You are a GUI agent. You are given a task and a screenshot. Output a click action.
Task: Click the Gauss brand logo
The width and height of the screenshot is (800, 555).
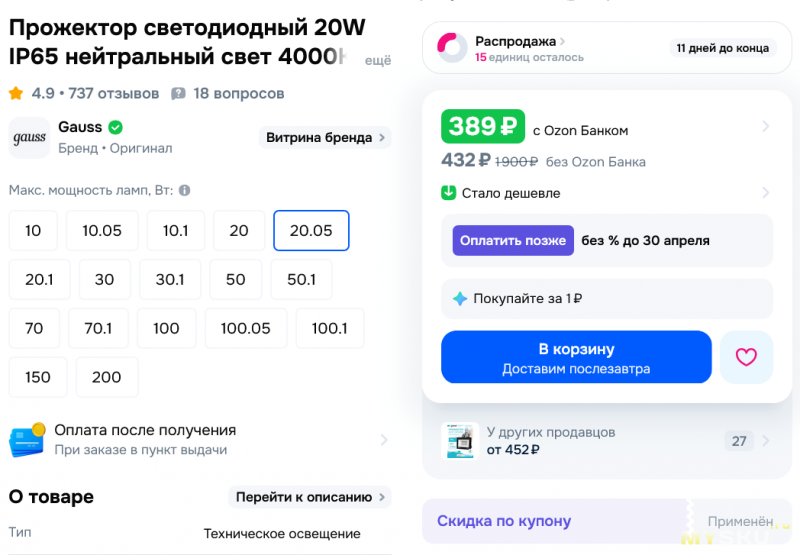click(x=29, y=138)
